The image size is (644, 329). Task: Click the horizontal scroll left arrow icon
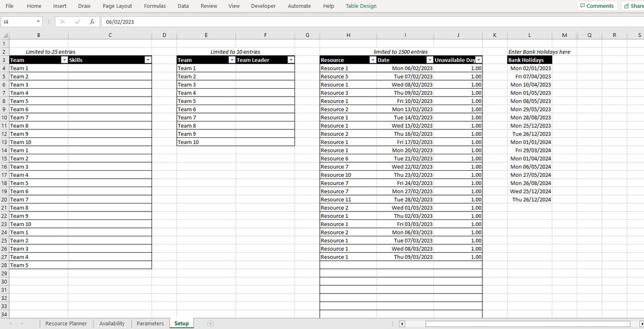point(401,323)
